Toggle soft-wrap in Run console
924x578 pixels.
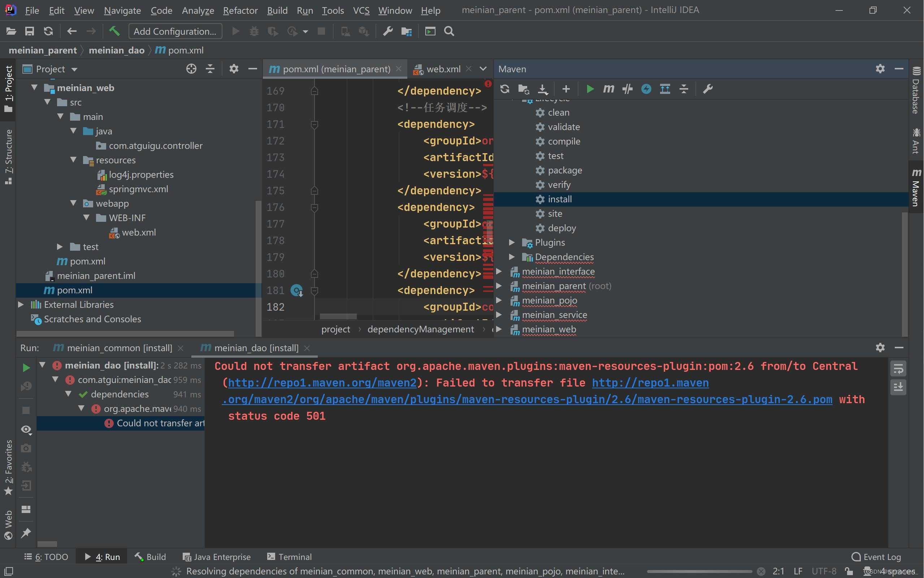[x=898, y=369]
